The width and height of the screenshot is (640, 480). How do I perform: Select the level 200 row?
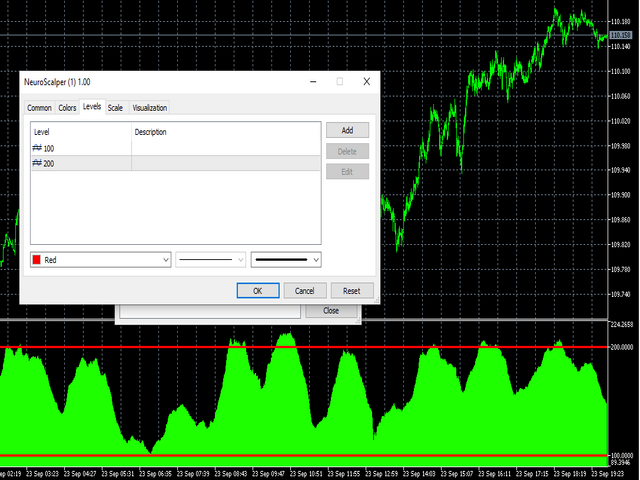pos(176,163)
